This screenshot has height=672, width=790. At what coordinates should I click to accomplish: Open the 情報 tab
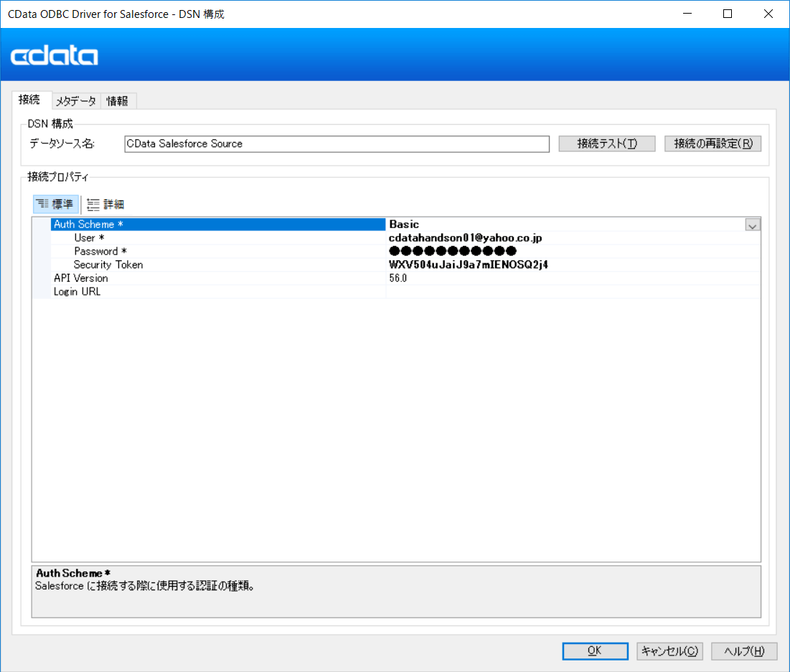click(x=118, y=101)
